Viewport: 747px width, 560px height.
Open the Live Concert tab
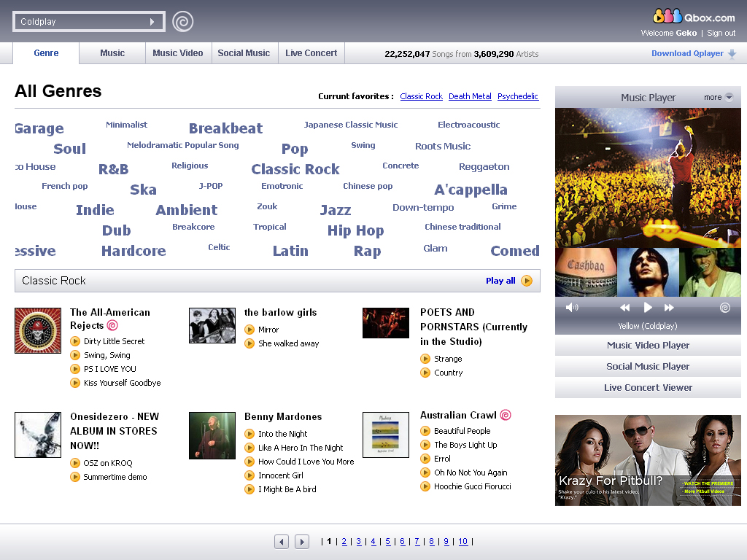(311, 52)
